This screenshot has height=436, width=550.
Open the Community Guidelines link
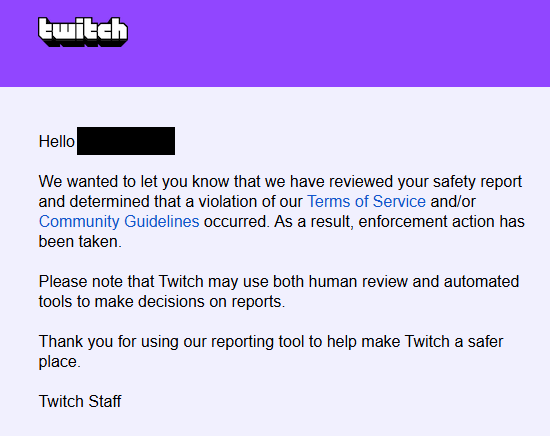[119, 222]
